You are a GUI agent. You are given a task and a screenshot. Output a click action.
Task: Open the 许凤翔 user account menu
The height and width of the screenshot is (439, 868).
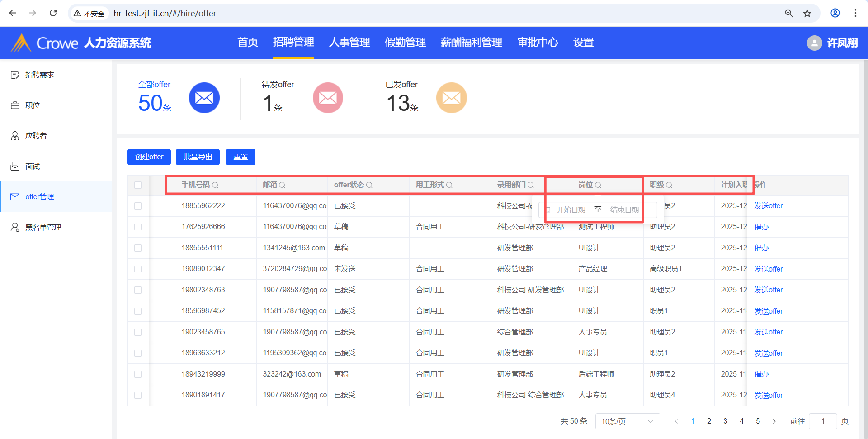tap(832, 43)
